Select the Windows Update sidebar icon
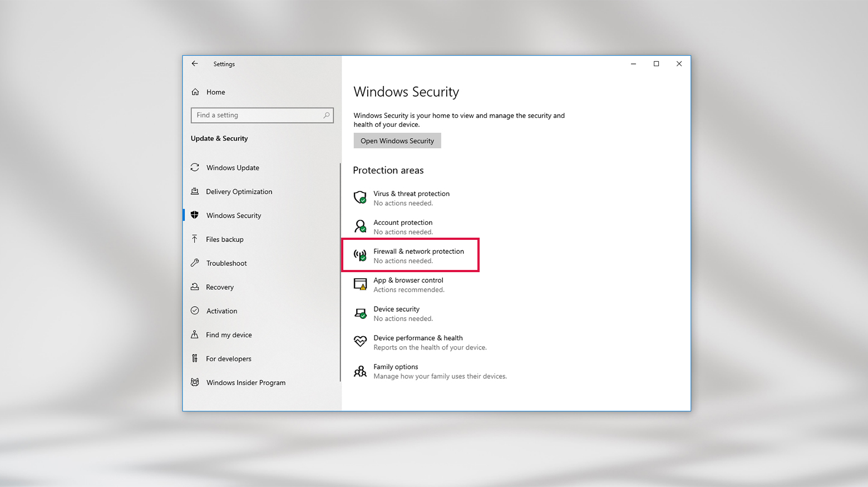 coord(195,168)
